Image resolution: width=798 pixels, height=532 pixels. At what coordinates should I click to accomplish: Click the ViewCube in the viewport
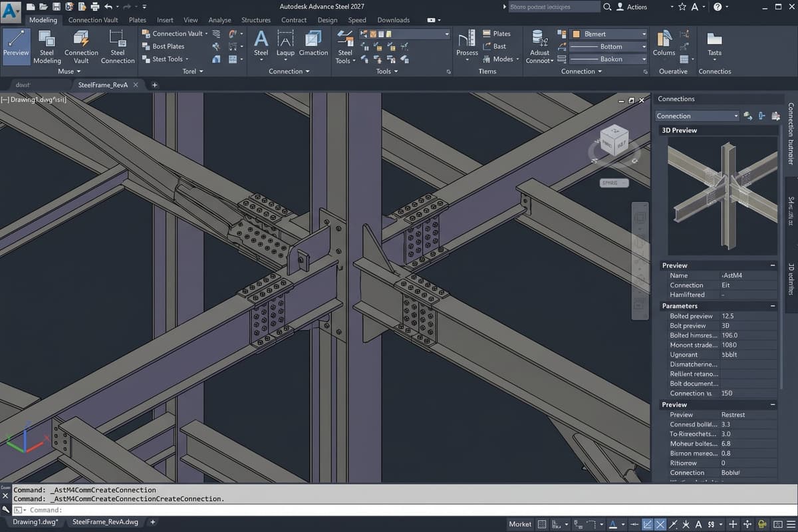tap(613, 140)
